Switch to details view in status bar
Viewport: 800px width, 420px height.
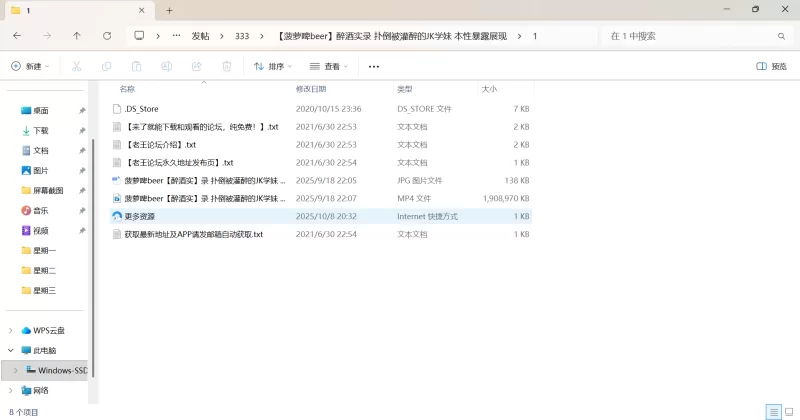point(772,412)
